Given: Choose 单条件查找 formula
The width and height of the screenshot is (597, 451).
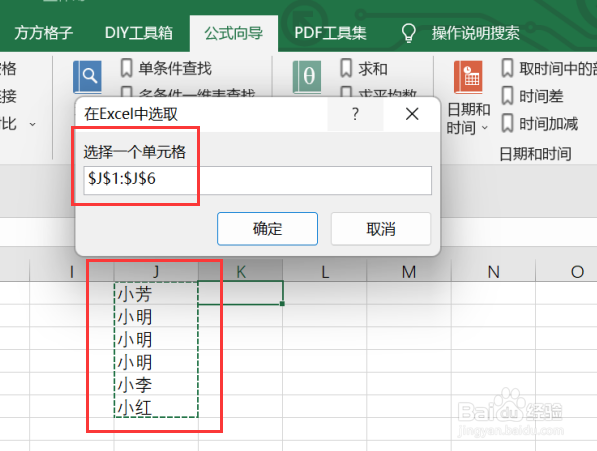Looking at the screenshot, I should [175, 69].
